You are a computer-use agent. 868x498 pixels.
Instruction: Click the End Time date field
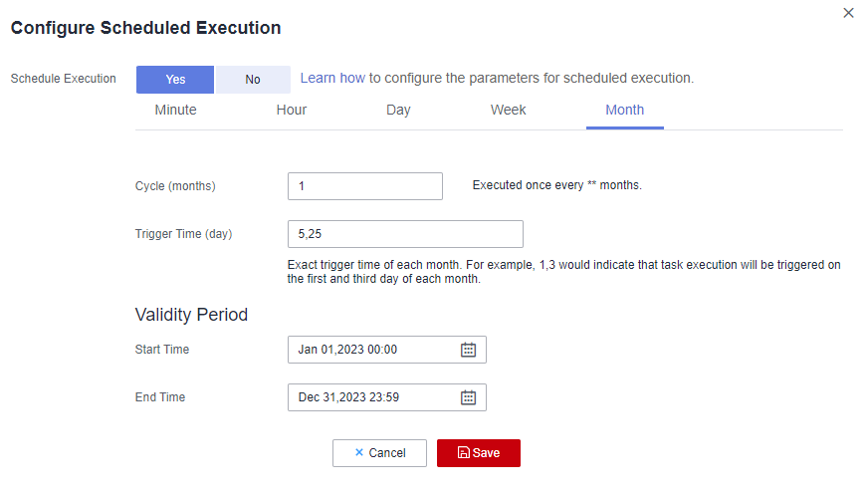coord(373,397)
